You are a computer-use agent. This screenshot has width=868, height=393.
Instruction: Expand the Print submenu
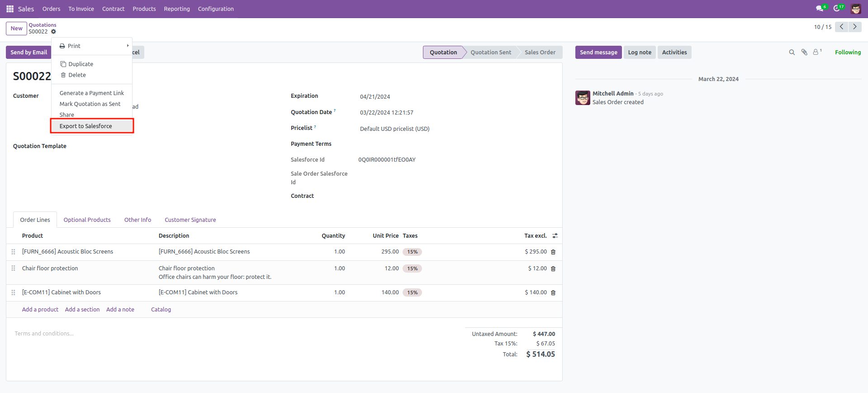coord(92,46)
